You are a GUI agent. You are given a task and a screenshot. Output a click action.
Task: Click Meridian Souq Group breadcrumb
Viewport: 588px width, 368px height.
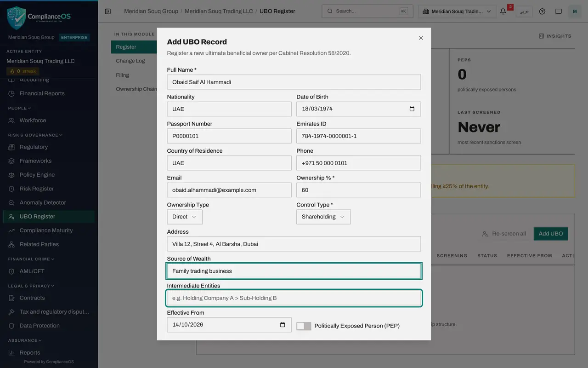coord(151,11)
